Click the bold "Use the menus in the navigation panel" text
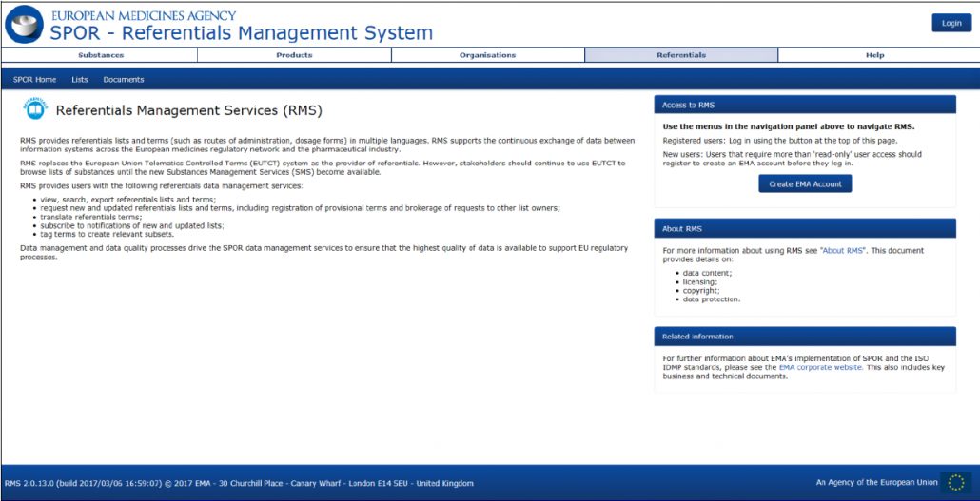The image size is (980, 501). click(789, 126)
